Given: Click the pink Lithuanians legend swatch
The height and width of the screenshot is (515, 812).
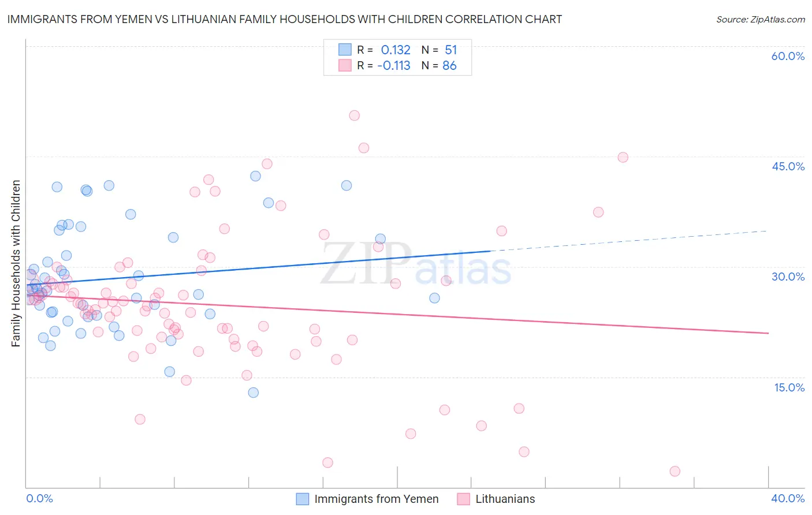Looking at the screenshot, I should tap(463, 499).
